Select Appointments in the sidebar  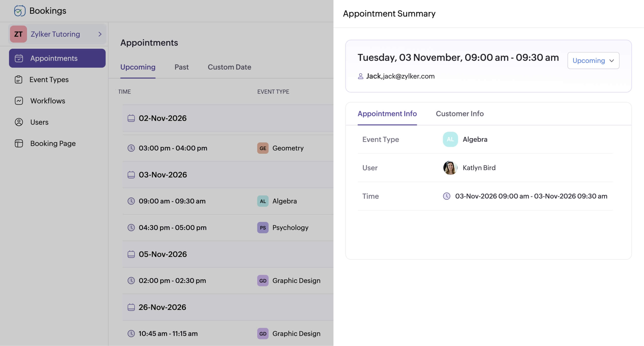click(57, 58)
